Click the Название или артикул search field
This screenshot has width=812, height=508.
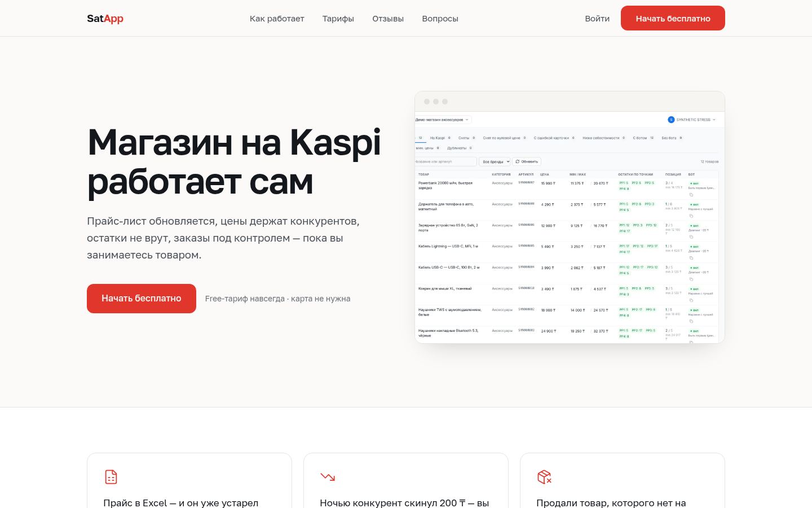tap(446, 161)
